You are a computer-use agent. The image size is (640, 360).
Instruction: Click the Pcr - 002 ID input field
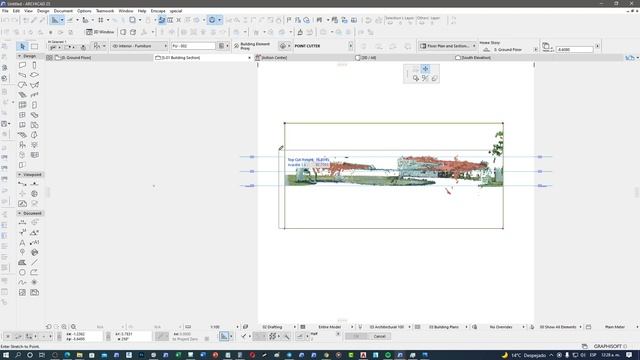[193, 46]
